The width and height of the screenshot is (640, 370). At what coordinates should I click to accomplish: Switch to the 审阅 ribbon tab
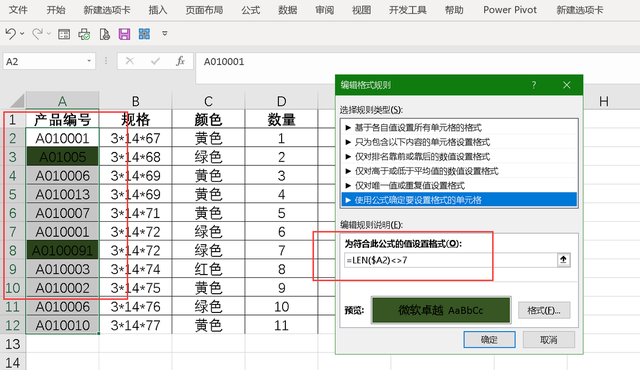324,10
